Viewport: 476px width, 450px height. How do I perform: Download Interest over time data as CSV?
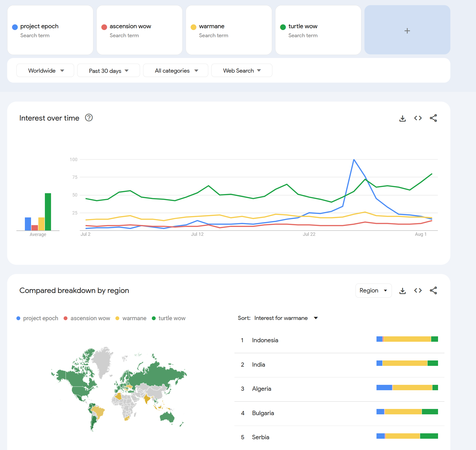coord(402,118)
